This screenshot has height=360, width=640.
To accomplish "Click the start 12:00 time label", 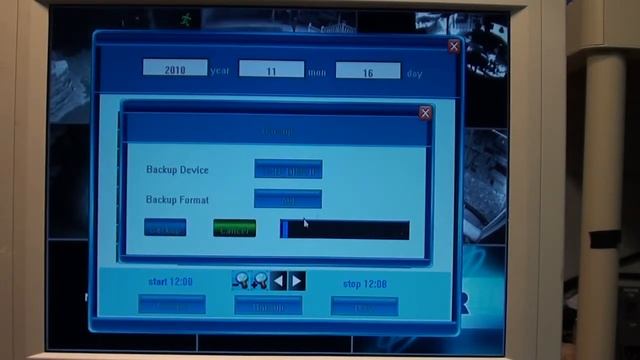I will (x=170, y=282).
